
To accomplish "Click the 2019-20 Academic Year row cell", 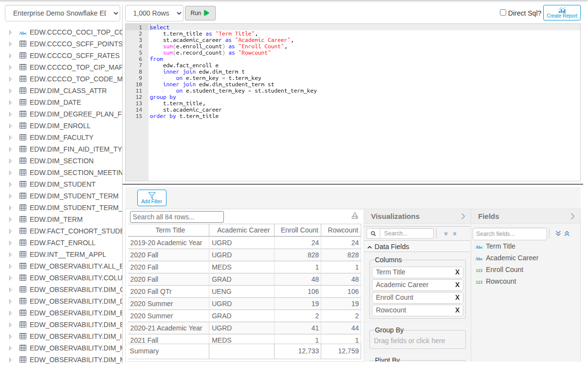I will point(169,243).
